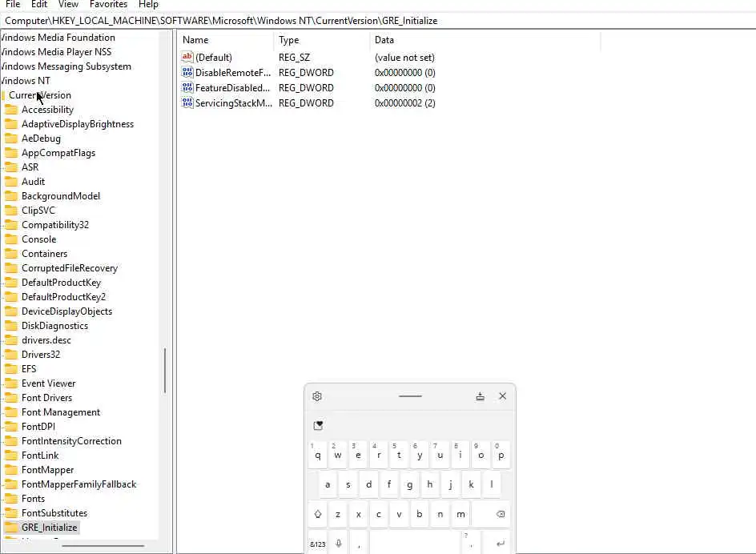Select the drivers.desc key
This screenshot has height=554, width=756.
click(46, 340)
